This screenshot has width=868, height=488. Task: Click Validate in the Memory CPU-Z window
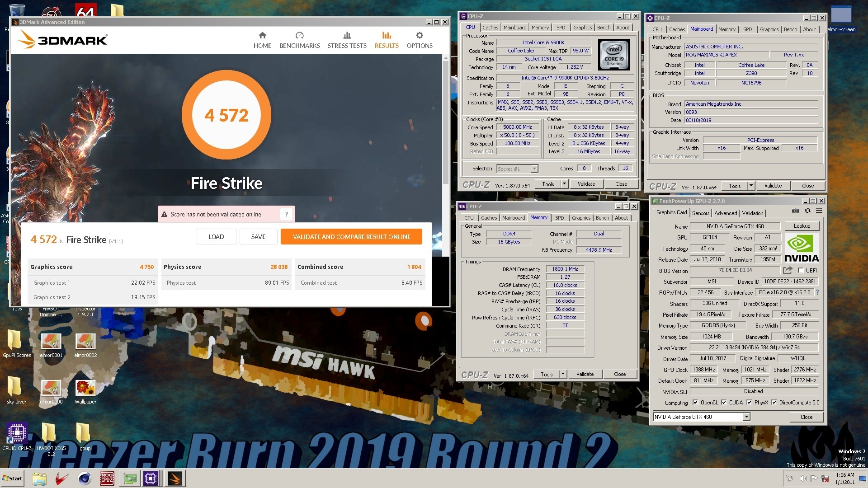coord(585,374)
